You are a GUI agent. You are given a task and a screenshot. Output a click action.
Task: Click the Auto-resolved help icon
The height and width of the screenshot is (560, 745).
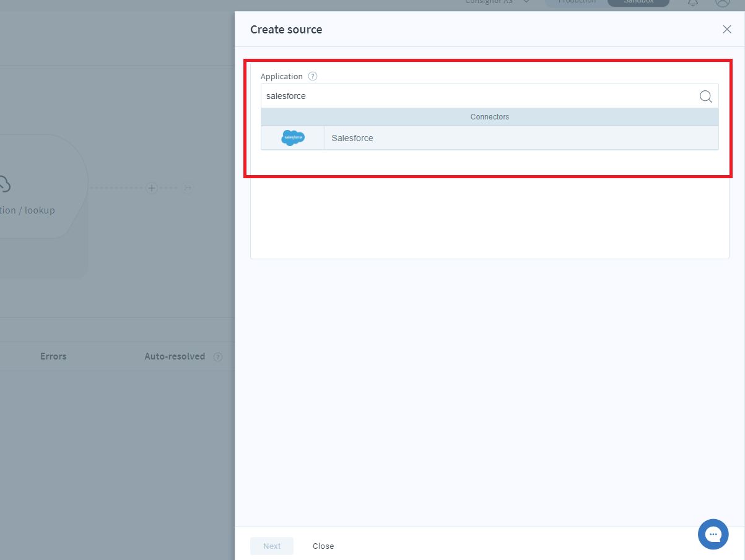pyautogui.click(x=218, y=357)
